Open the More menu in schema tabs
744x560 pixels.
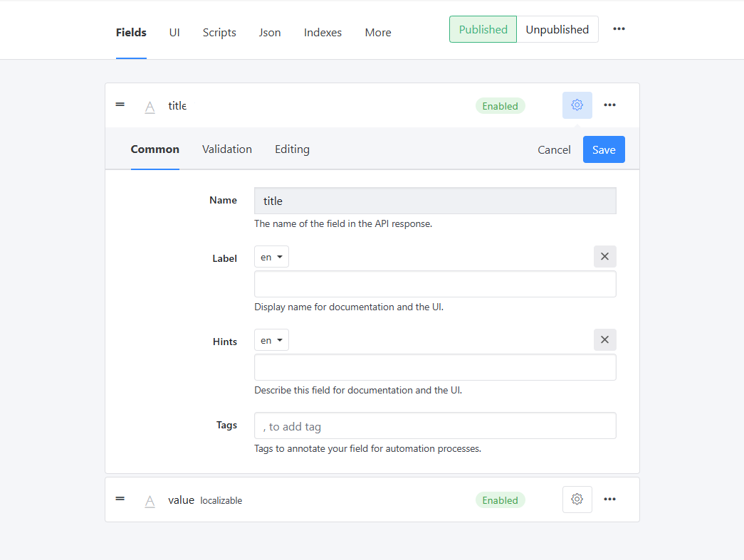click(378, 33)
